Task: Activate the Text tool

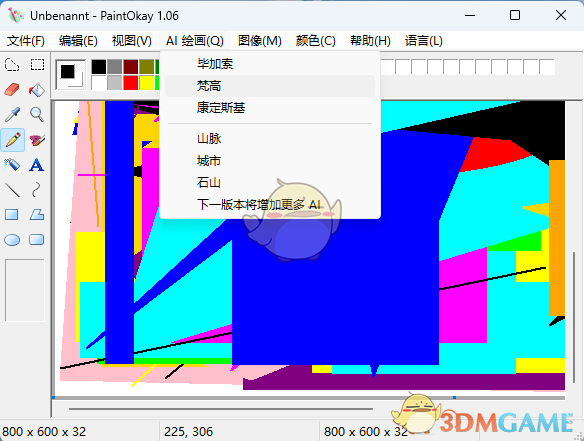Action: 37,165
